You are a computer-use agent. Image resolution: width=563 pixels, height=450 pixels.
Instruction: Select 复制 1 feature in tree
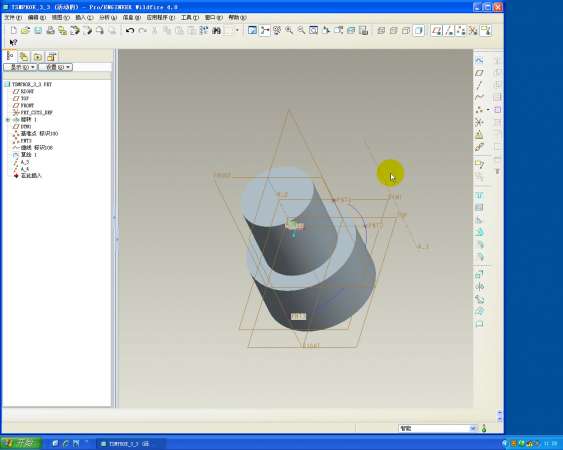point(25,155)
